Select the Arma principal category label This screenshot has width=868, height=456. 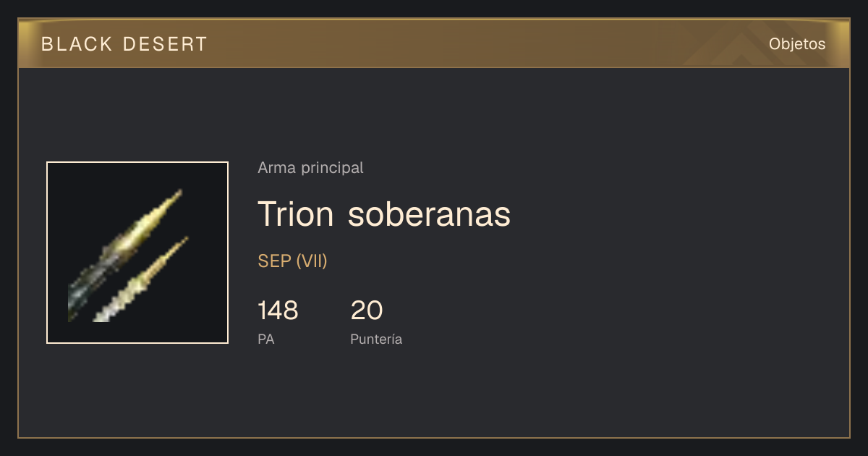(310, 168)
